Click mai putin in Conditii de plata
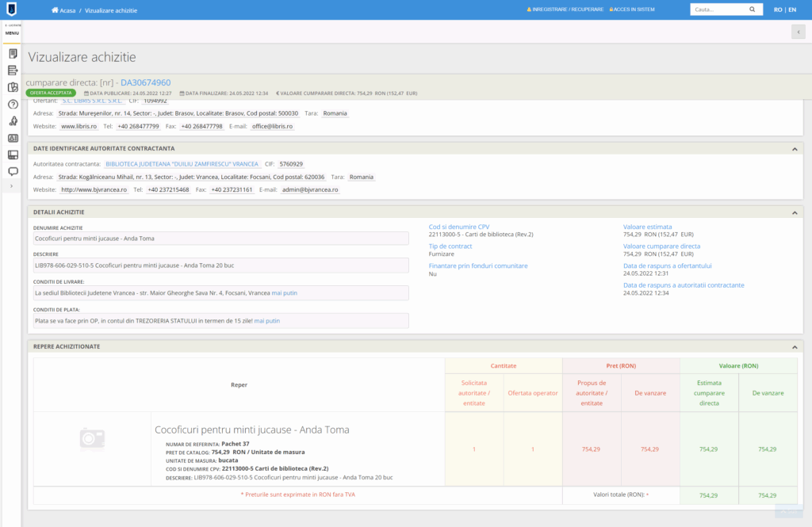Image resolution: width=812 pixels, height=527 pixels. click(x=266, y=321)
